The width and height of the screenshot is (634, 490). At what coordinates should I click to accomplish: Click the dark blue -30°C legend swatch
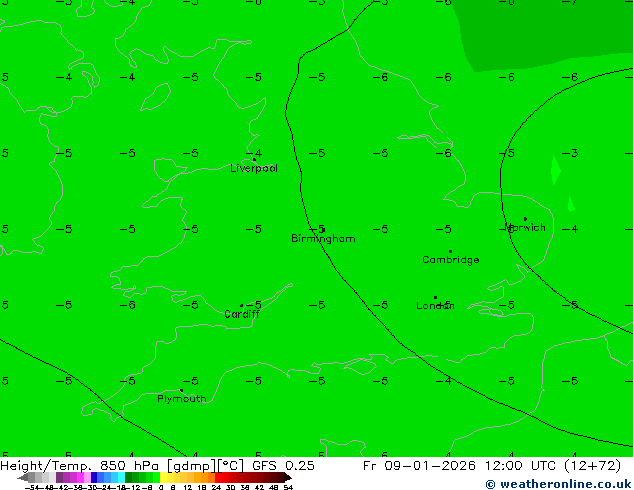[x=94, y=477]
